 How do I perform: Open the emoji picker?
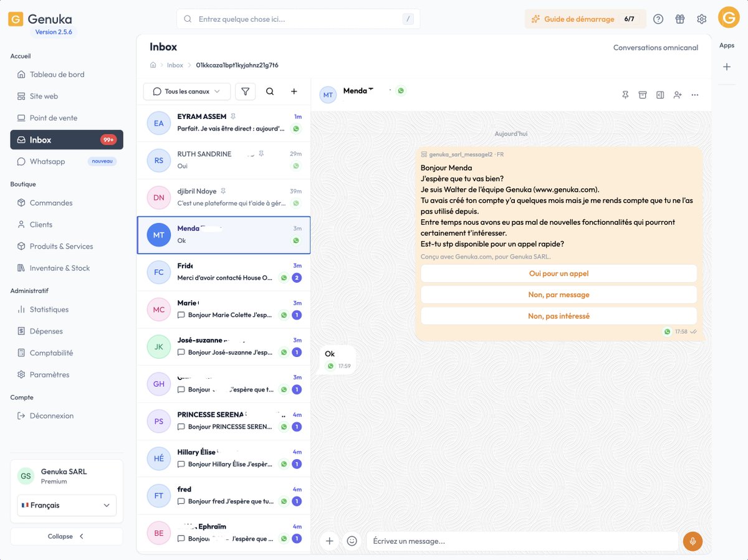coord(352,541)
